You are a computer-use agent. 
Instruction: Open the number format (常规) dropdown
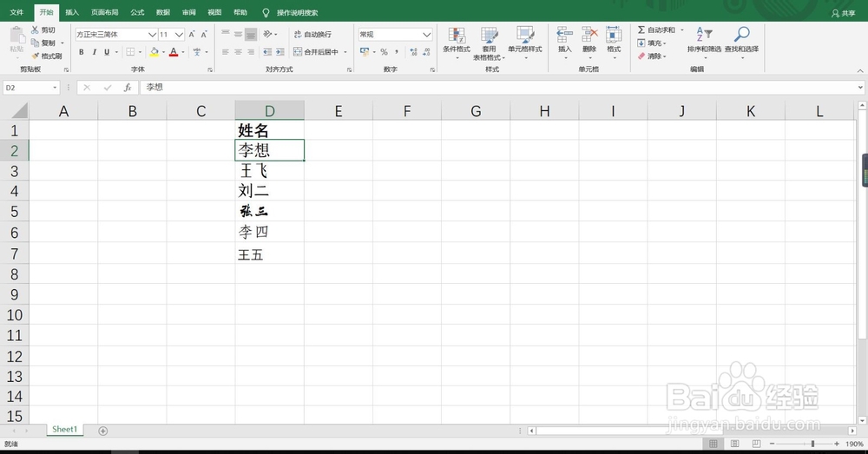pos(427,35)
